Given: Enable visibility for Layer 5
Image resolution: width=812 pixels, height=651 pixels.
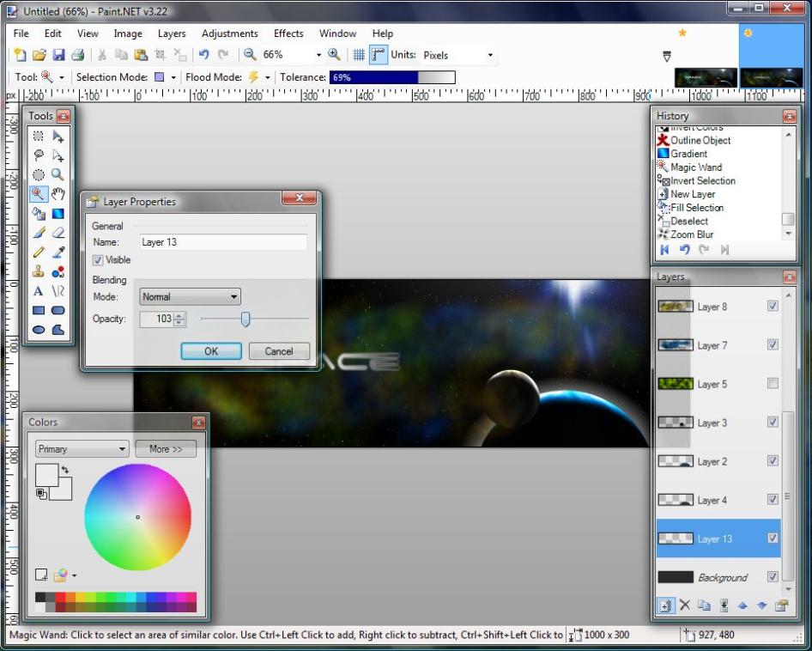Looking at the screenshot, I should pos(773,383).
